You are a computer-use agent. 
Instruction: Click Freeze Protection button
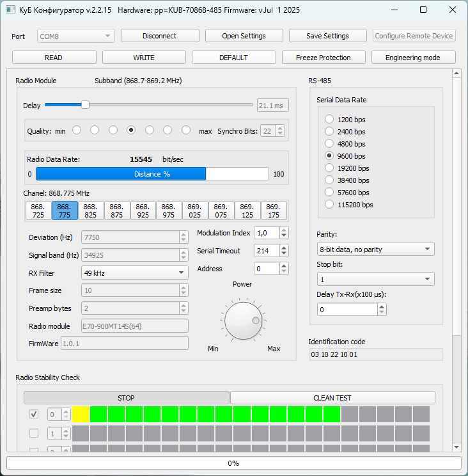tap(324, 58)
